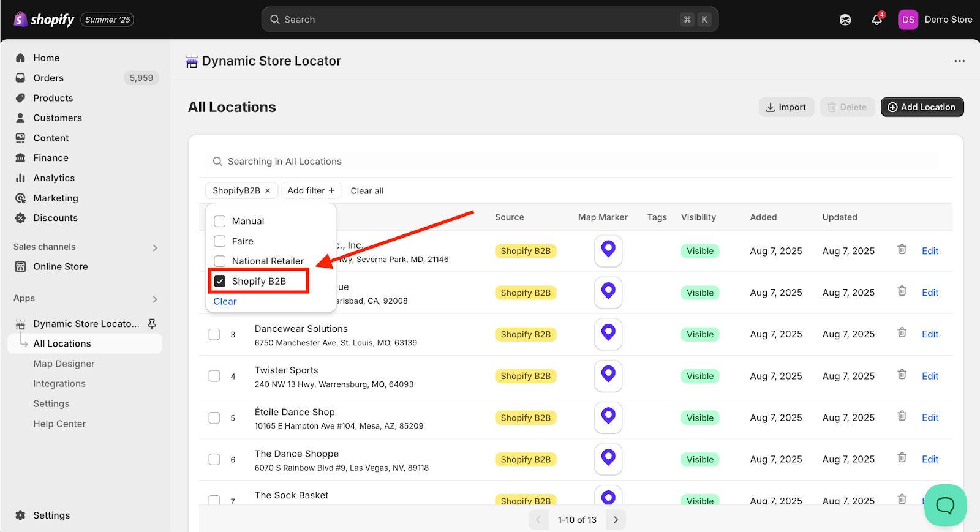Viewport: 980px width, 532px height.
Task: Edit the Dancewear Solutions location
Action: click(x=930, y=334)
